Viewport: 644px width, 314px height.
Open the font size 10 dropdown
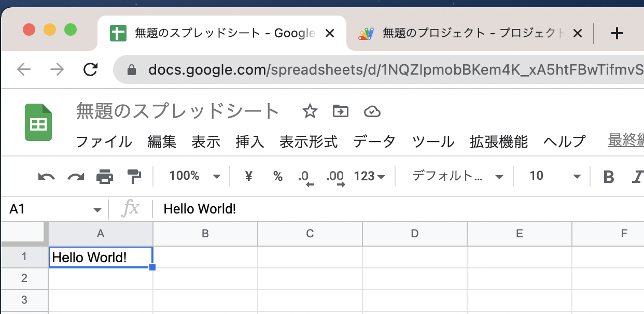(555, 176)
